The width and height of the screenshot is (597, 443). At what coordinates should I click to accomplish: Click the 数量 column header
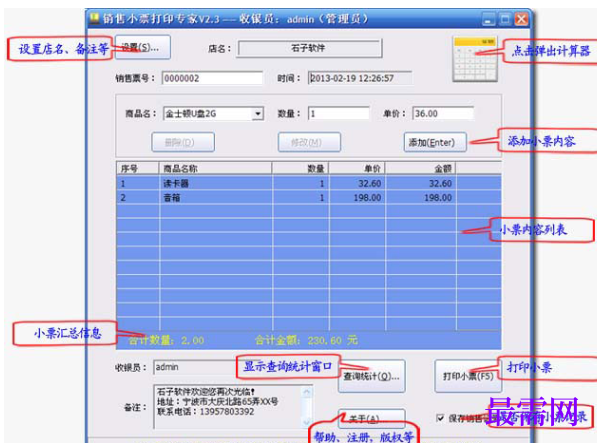300,168
